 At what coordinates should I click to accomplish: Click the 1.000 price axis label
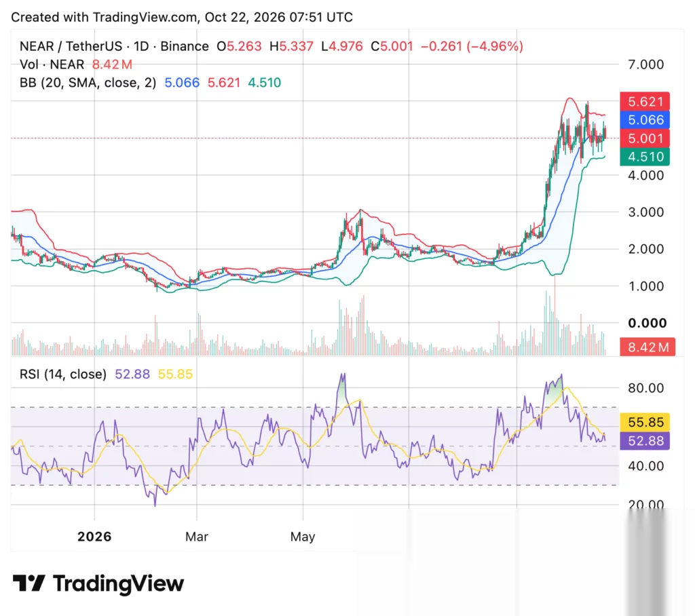pos(646,286)
